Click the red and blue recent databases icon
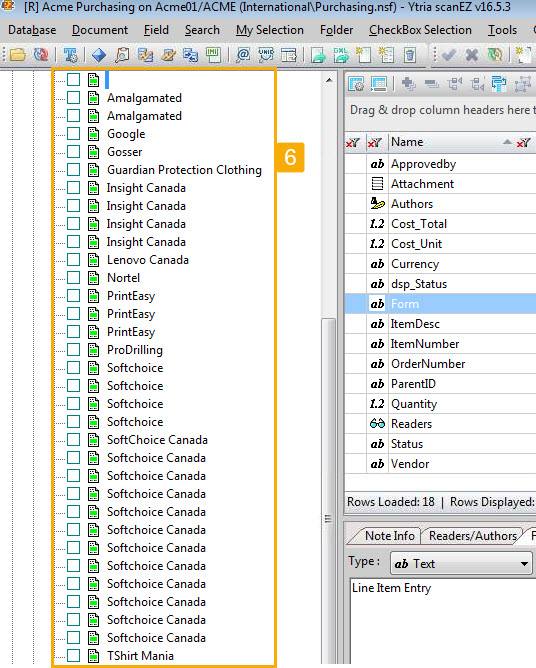The image size is (536, 668). coord(41,55)
